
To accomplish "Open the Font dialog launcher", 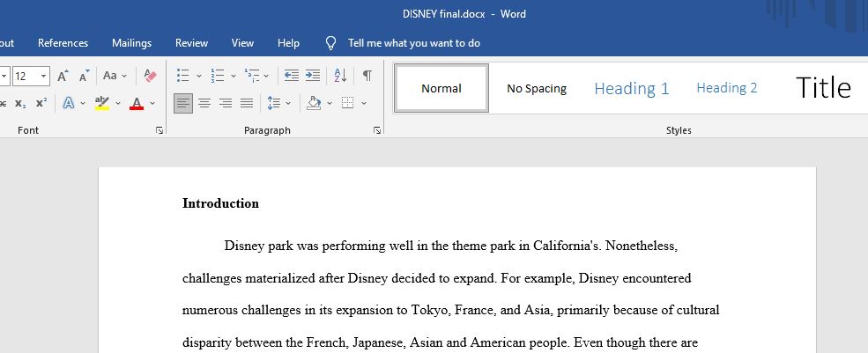I will pyautogui.click(x=160, y=130).
